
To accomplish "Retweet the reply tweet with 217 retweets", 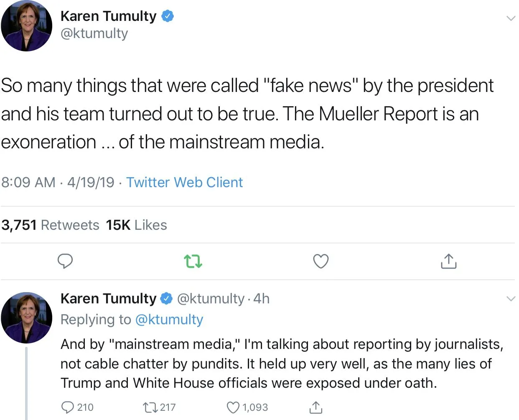I will click(148, 407).
